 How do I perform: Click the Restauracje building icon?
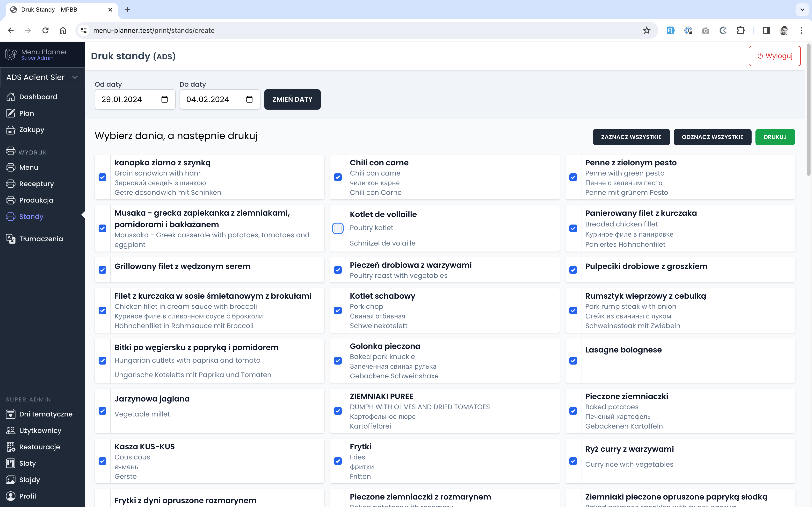point(11,447)
